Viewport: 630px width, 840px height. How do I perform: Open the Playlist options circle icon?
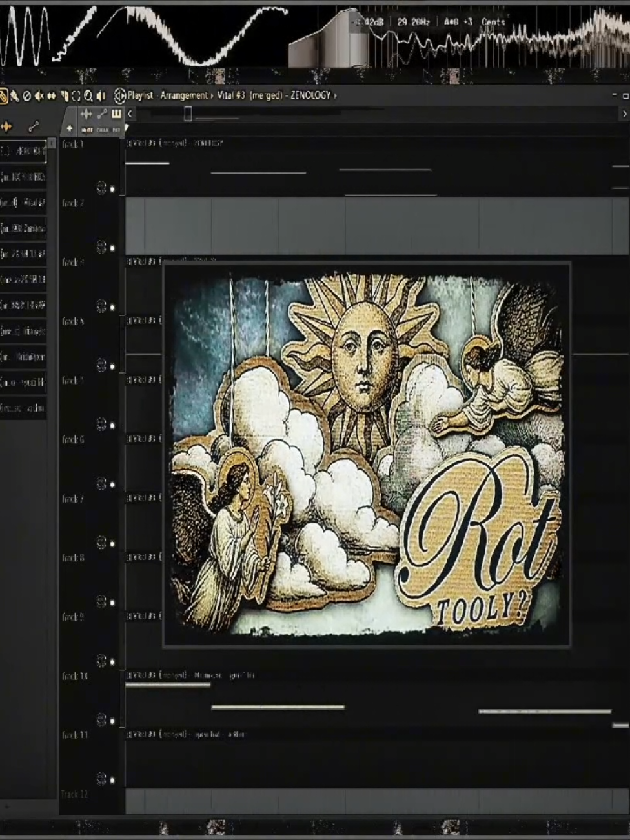(120, 96)
